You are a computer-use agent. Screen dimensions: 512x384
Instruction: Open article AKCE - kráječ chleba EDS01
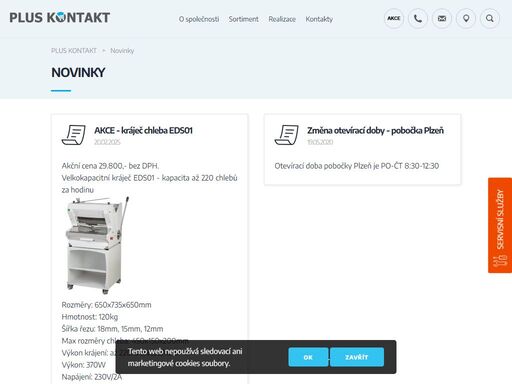point(143,130)
